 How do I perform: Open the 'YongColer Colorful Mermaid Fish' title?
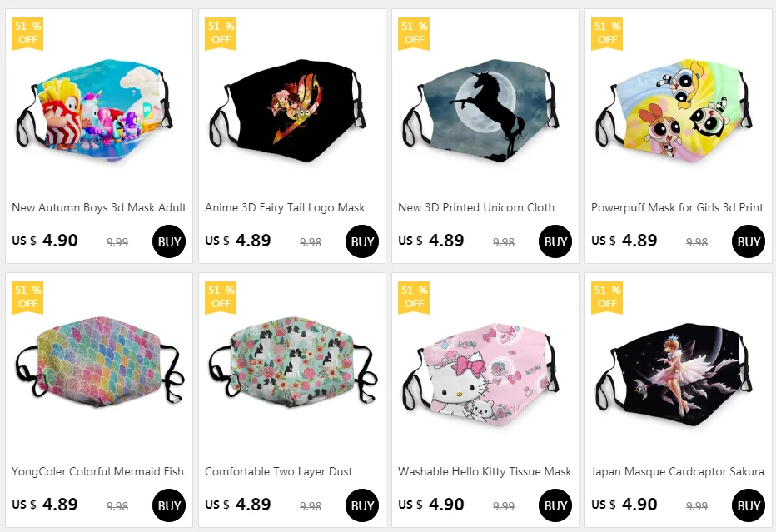[98, 471]
